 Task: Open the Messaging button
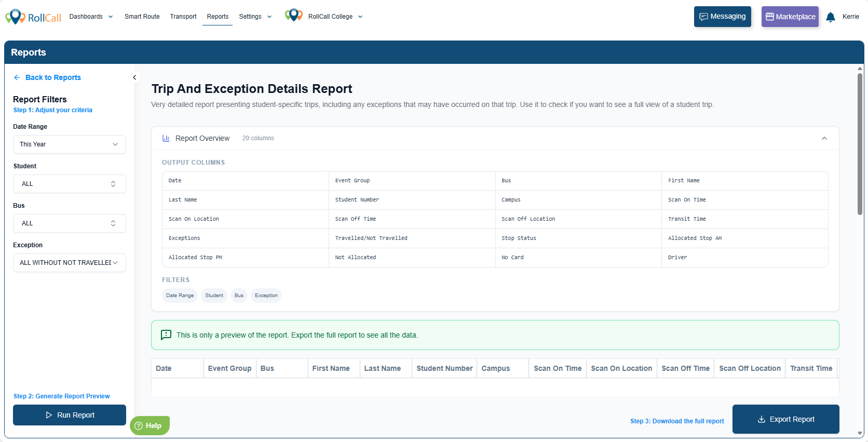point(722,17)
